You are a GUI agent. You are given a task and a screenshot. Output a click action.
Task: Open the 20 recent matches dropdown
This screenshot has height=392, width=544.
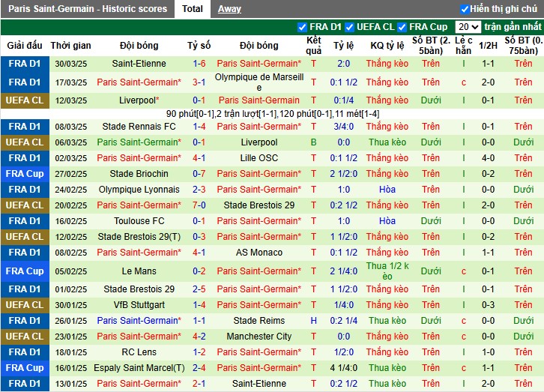pos(468,27)
